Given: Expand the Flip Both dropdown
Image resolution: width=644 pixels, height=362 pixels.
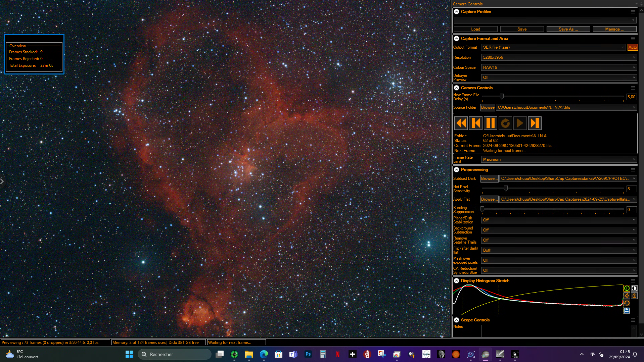Looking at the screenshot, I should (x=559, y=250).
